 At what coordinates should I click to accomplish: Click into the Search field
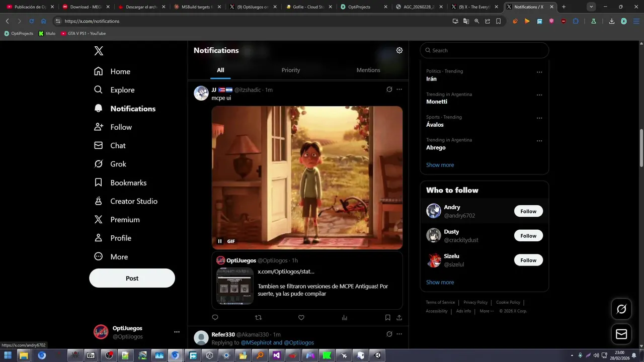pyautogui.click(x=485, y=50)
